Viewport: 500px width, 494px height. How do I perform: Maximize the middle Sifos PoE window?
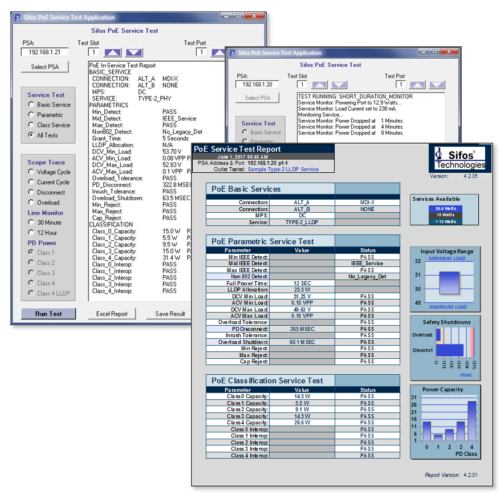[x=435, y=52]
